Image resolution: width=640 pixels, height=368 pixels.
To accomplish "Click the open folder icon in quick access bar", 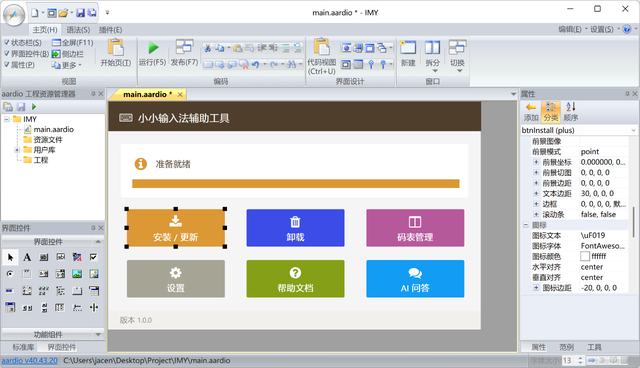I will point(63,13).
